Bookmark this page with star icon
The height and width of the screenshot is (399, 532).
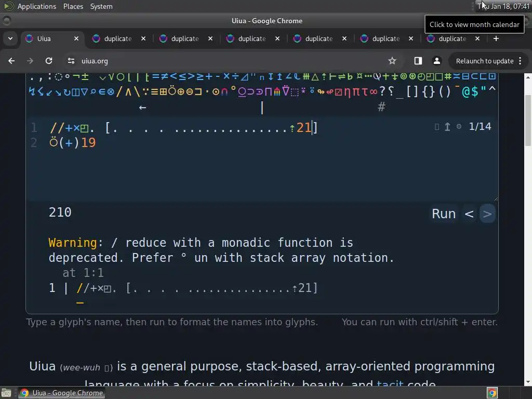click(x=392, y=61)
